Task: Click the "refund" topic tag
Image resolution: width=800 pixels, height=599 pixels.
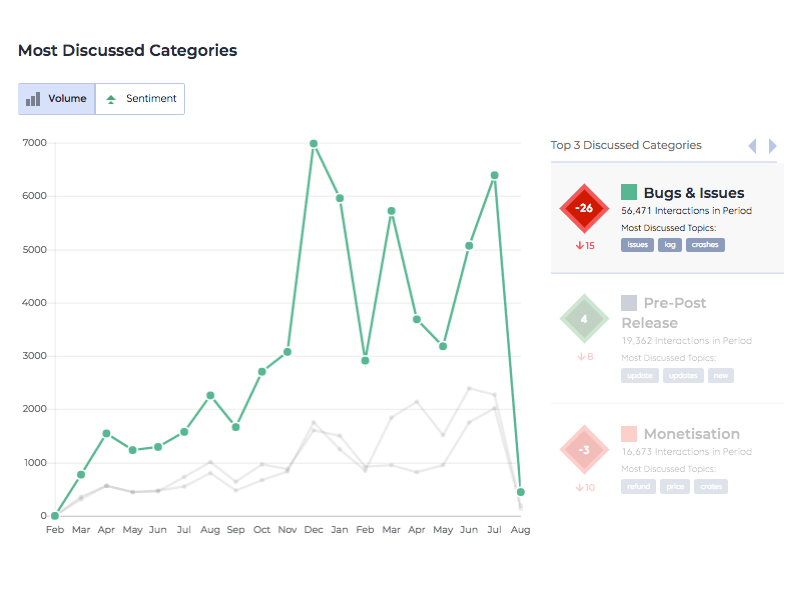Action: [637, 487]
